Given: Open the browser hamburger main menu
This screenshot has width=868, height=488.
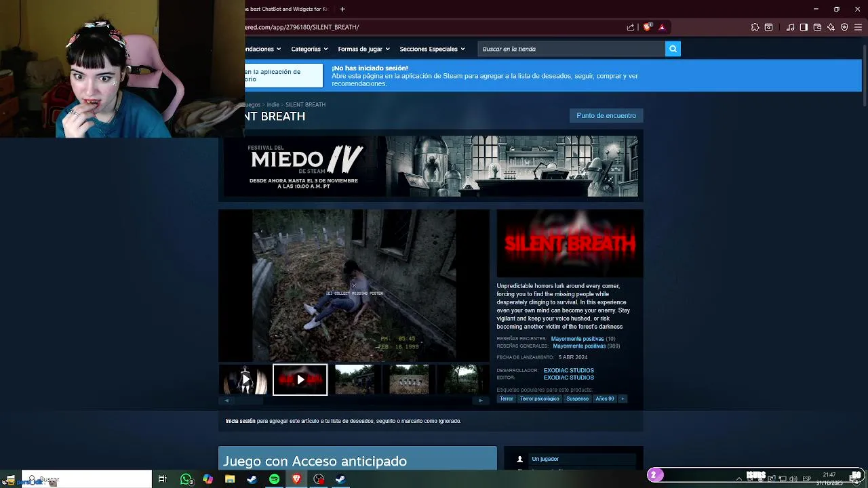Looking at the screenshot, I should [858, 27].
